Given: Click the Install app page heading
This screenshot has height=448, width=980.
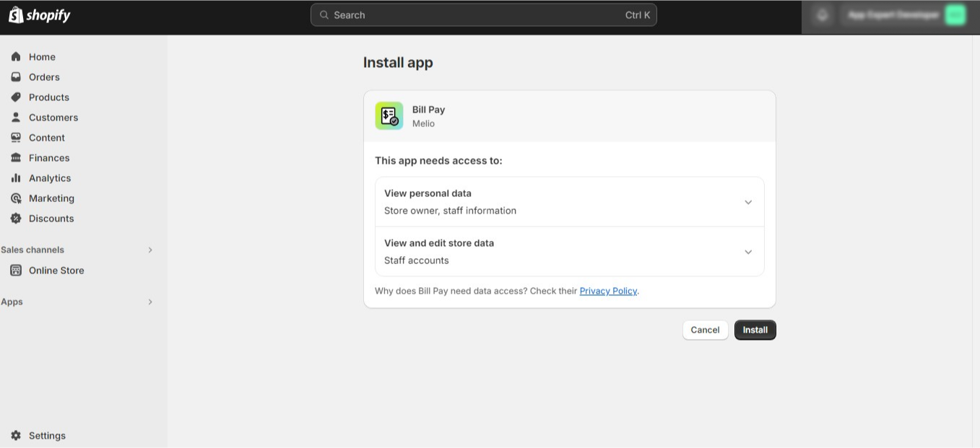Looking at the screenshot, I should click(398, 63).
